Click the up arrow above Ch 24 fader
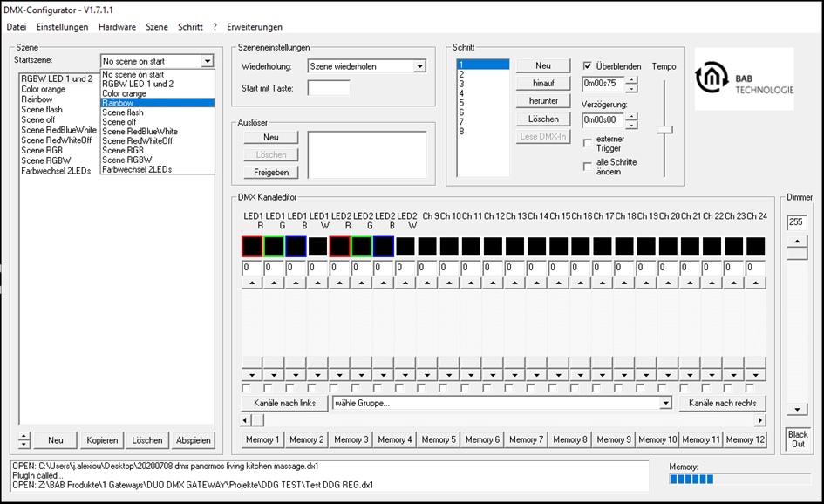The width and height of the screenshot is (824, 504). (x=756, y=283)
